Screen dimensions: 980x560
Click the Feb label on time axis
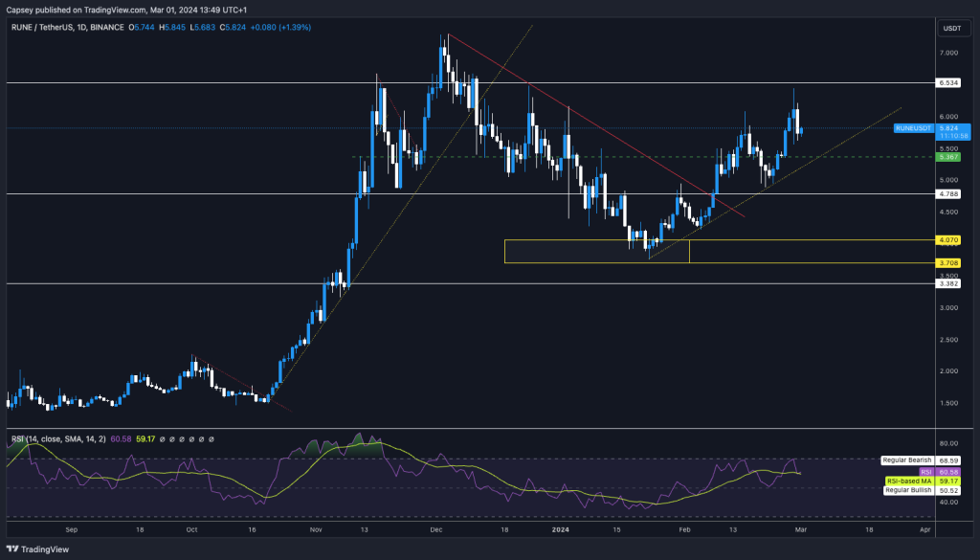point(685,530)
